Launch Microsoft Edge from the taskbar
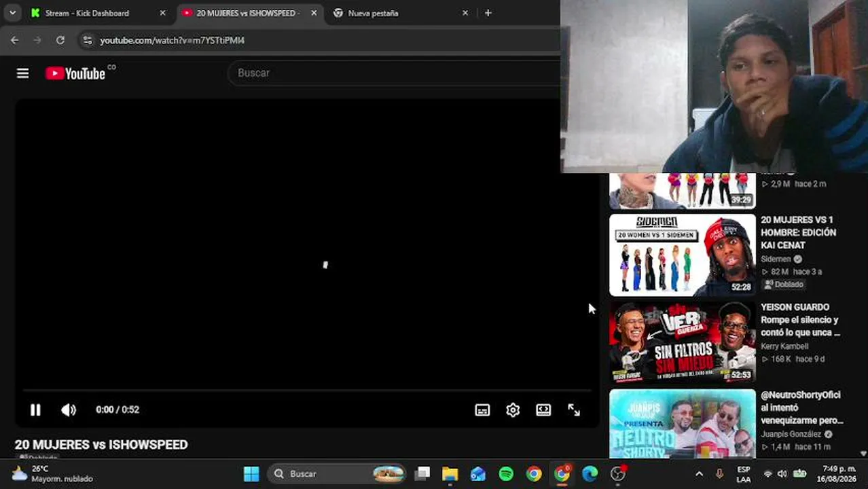 (590, 473)
